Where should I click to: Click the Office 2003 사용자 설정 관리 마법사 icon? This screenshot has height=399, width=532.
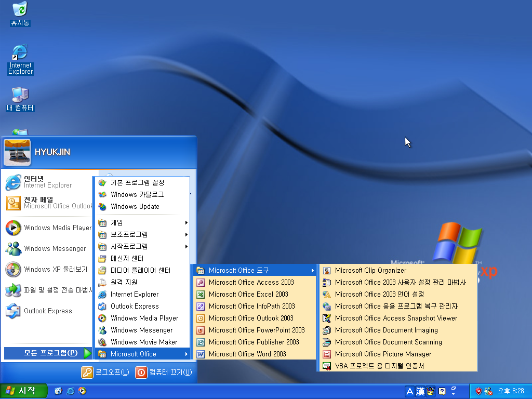327,282
